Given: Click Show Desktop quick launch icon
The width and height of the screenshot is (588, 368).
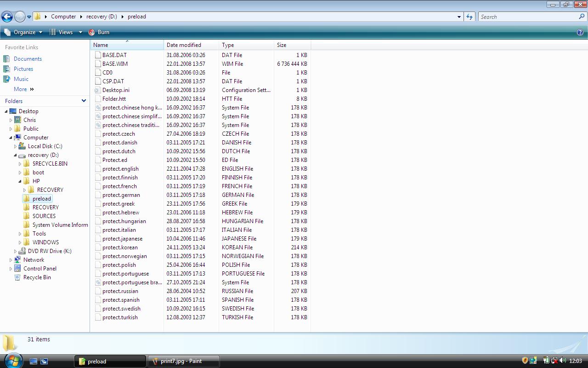Looking at the screenshot, I should (34, 362).
